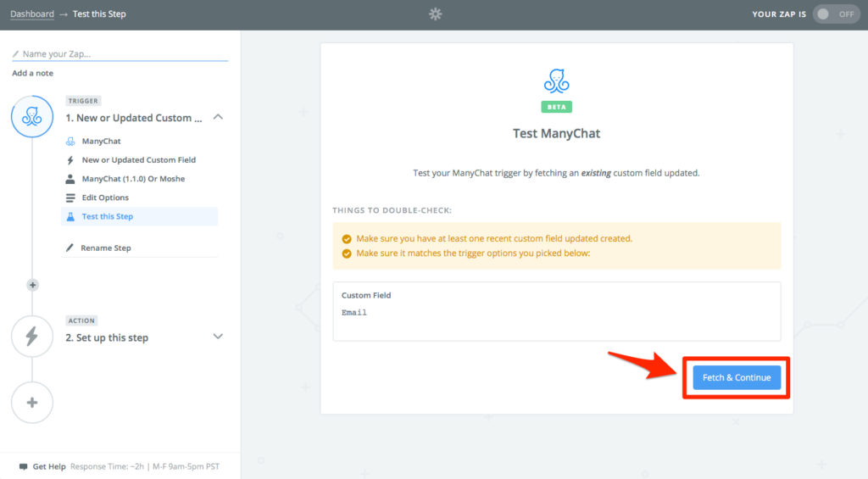
Task: Toggle the Zap ON/OFF switch
Action: coord(836,14)
